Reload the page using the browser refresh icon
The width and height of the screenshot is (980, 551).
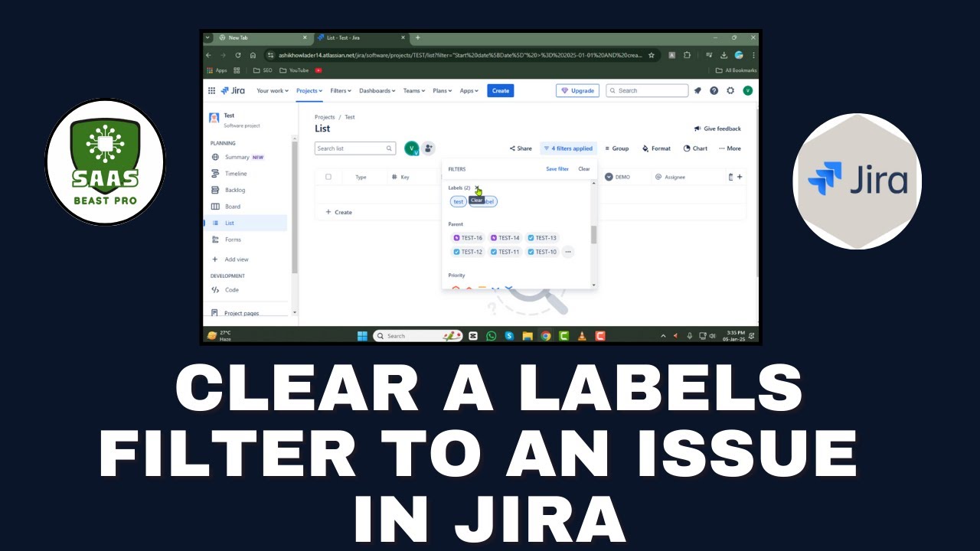click(x=238, y=55)
